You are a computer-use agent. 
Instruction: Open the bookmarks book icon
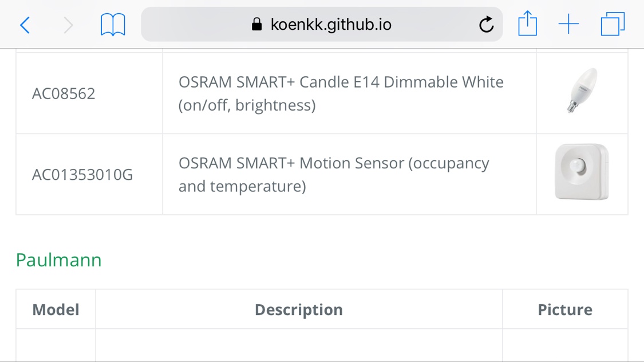[113, 25]
